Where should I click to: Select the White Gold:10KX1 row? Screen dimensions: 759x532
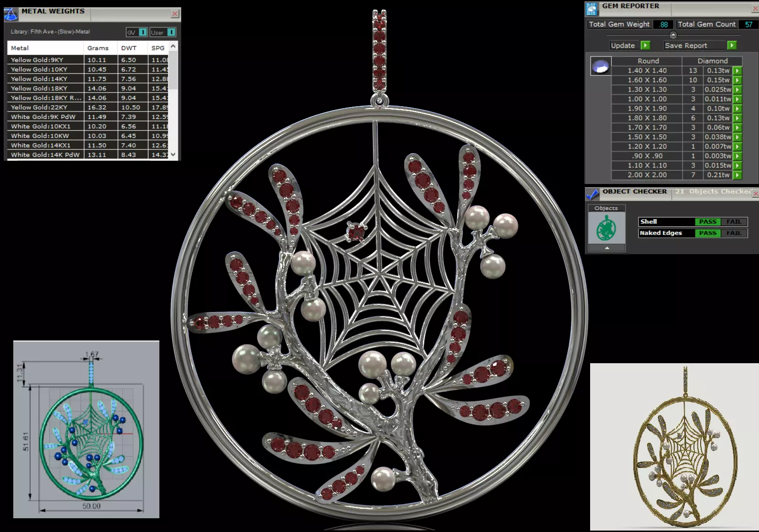[x=88, y=126]
